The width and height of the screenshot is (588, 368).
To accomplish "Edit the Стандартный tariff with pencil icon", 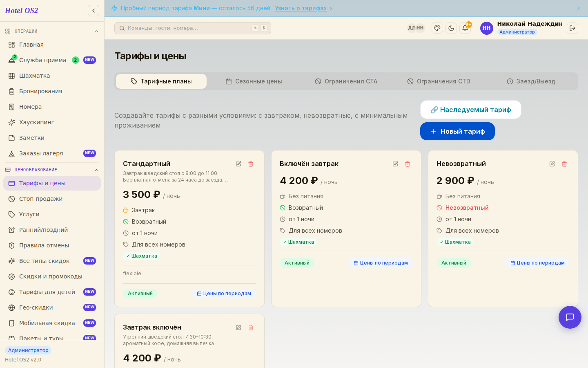I will (x=238, y=164).
